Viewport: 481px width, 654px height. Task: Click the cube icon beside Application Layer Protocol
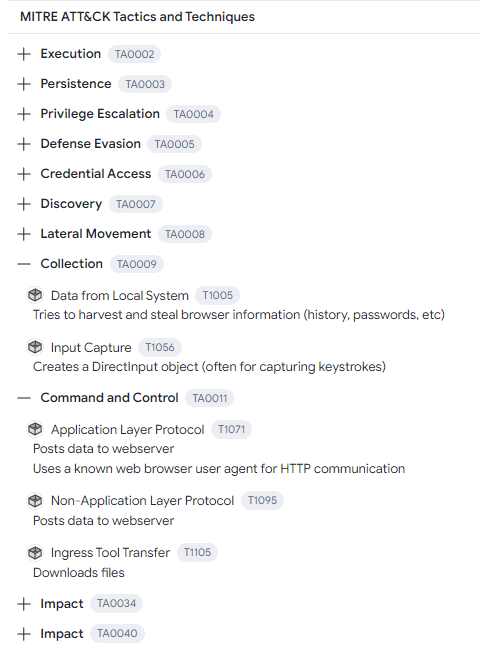35,429
